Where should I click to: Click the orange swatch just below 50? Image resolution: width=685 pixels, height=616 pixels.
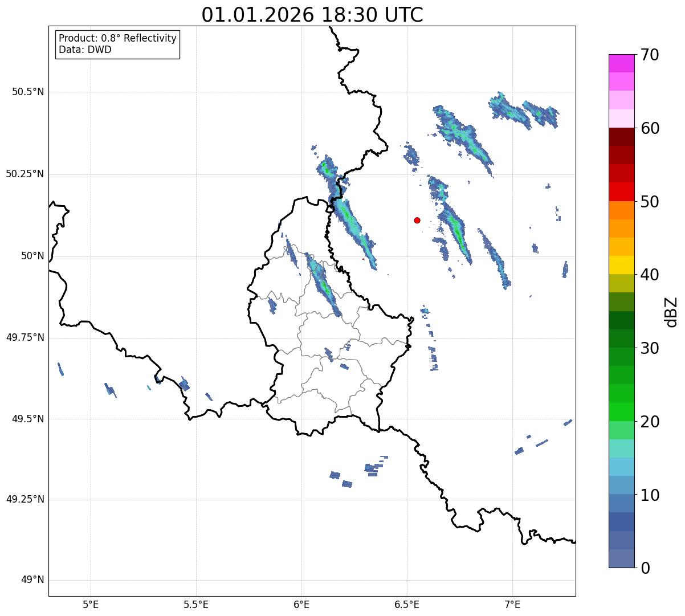click(621, 210)
